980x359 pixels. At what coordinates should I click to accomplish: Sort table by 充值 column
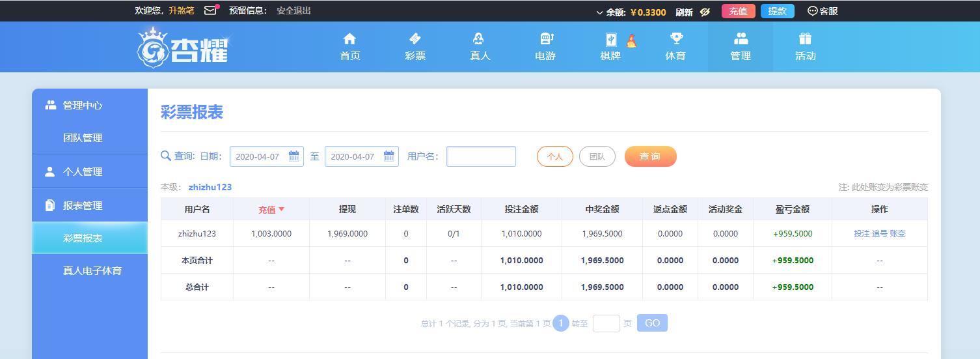pos(271,209)
